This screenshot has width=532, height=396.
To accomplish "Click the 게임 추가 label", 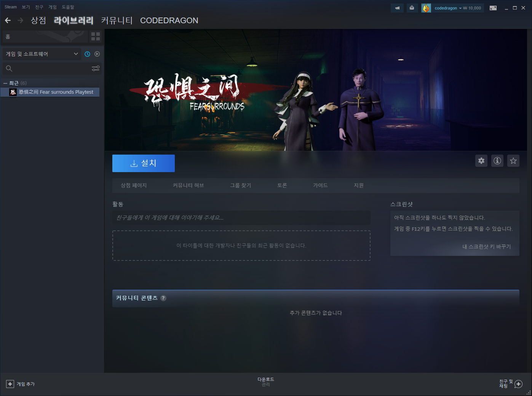I will 26,384.
